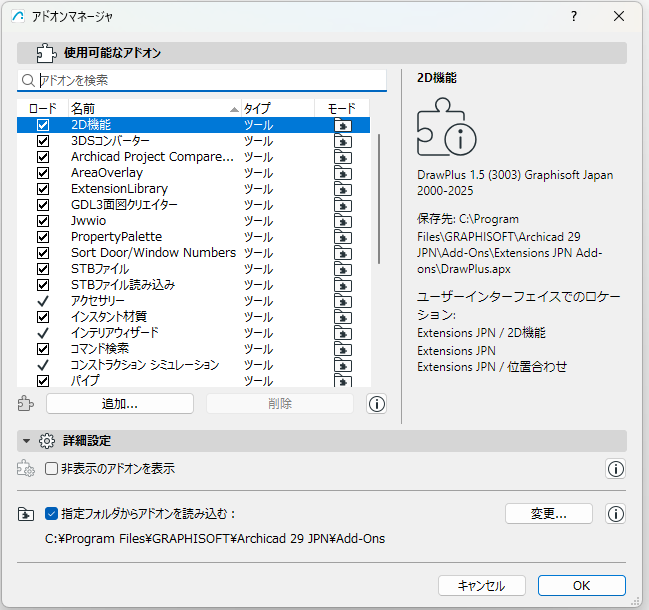The image size is (649, 610).
Task: Sort list by モード column header
Action: (x=342, y=109)
